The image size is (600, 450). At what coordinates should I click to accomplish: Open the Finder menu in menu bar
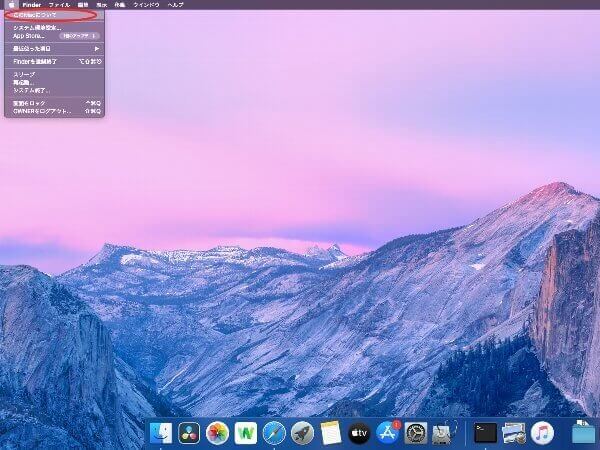pyautogui.click(x=32, y=5)
